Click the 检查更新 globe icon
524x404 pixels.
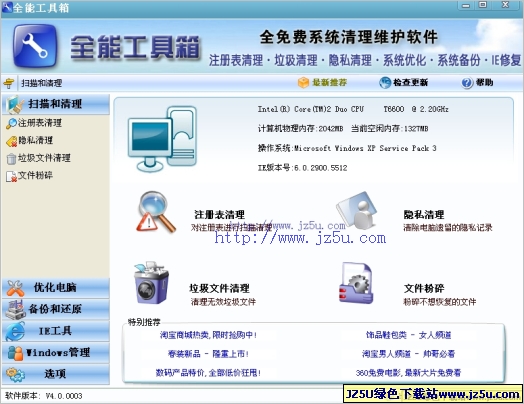click(x=385, y=83)
